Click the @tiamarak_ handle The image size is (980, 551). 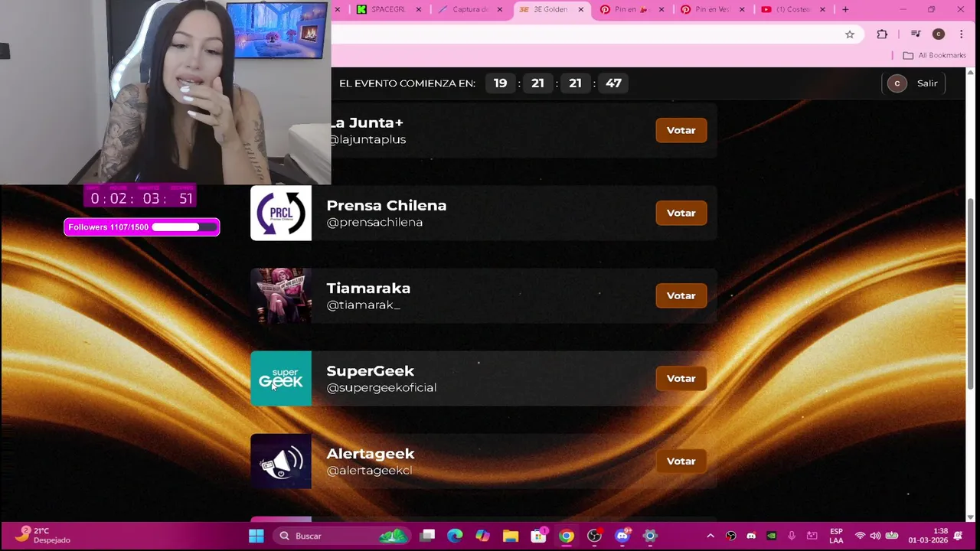click(363, 305)
